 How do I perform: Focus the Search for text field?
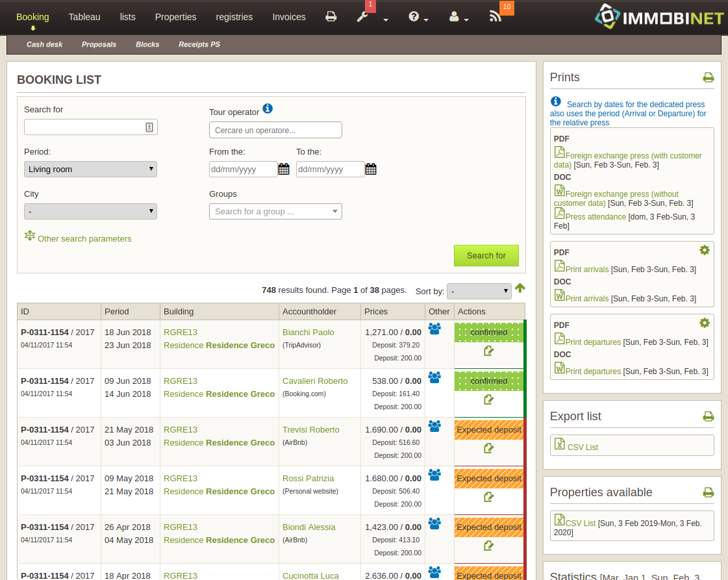[x=90, y=127]
